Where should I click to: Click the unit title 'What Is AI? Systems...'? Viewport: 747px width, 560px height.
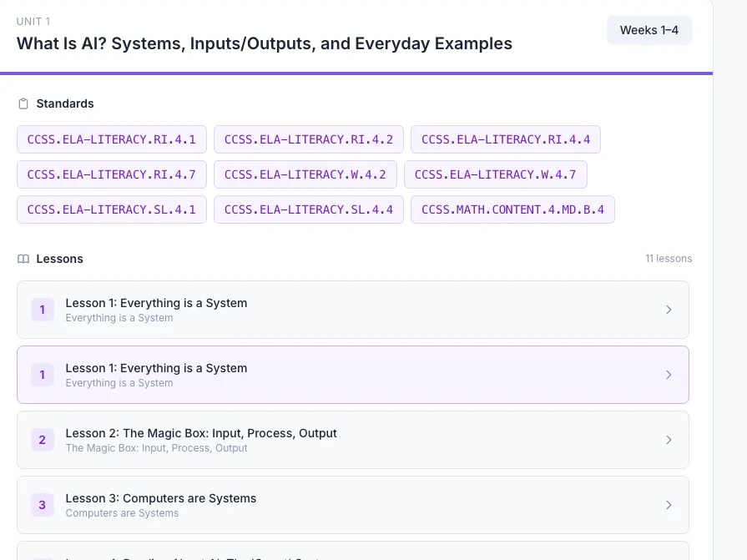pos(265,43)
